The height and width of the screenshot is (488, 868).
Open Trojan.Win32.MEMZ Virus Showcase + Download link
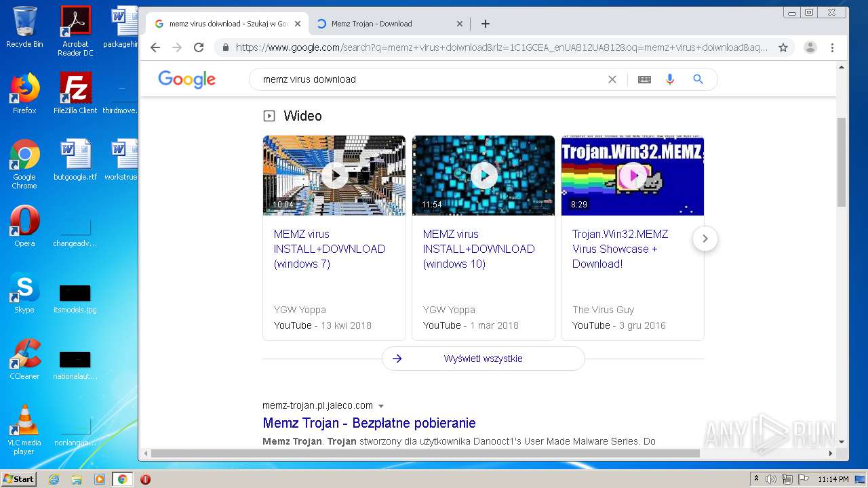click(x=620, y=249)
